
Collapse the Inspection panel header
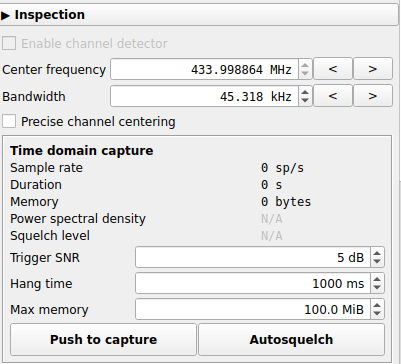coord(199,15)
